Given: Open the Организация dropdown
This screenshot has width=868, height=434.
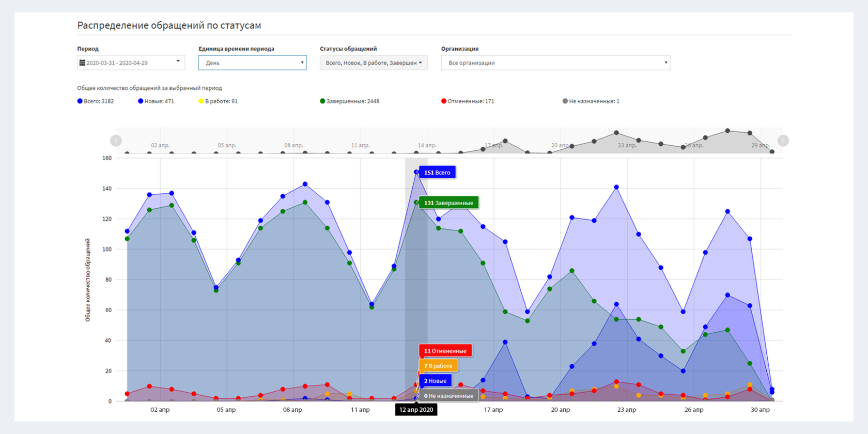Looking at the screenshot, I should (x=555, y=63).
